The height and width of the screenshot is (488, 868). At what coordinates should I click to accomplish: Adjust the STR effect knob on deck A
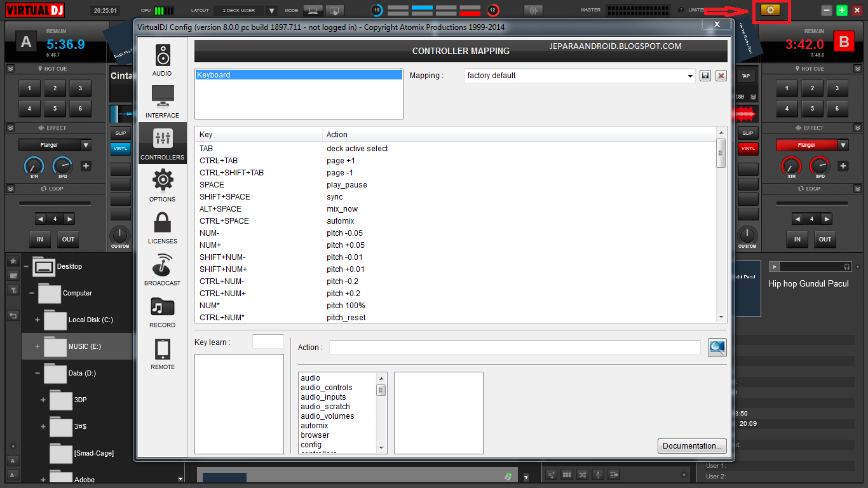[34, 166]
